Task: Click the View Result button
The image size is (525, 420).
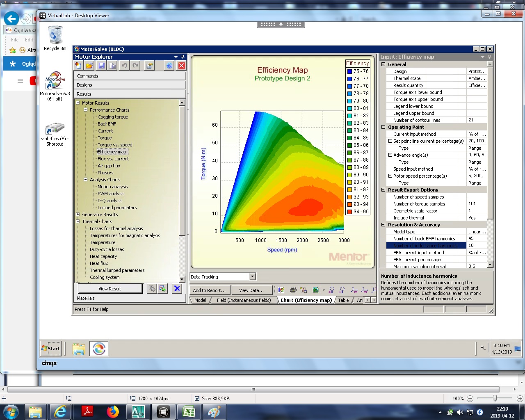Action: click(x=110, y=289)
